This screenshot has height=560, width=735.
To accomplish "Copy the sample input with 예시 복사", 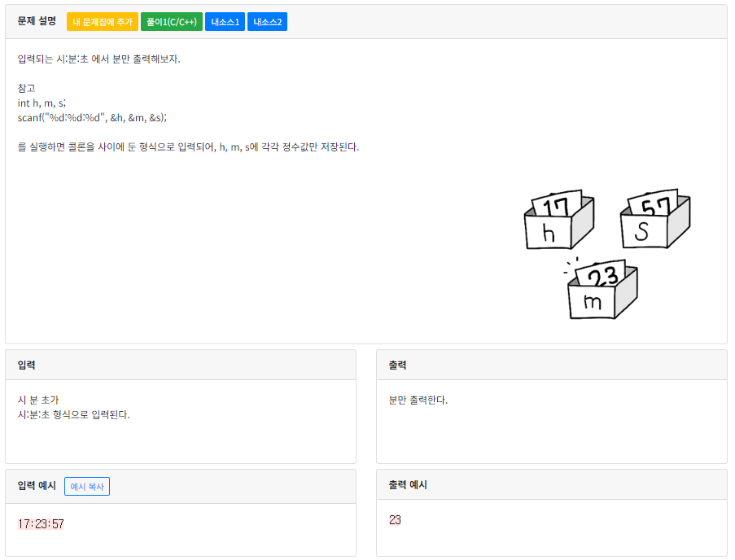I will 87,486.
